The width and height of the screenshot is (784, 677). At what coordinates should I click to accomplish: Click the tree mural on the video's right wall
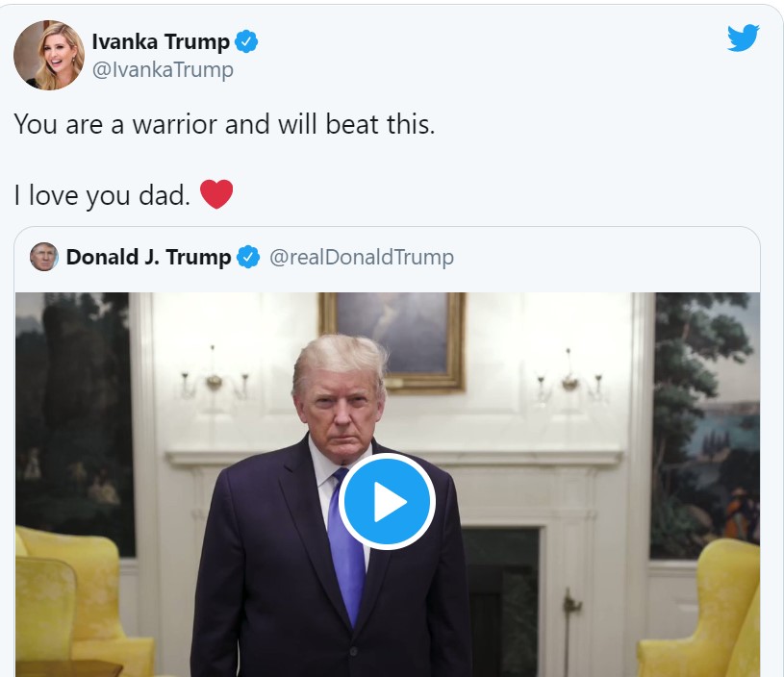(705, 425)
